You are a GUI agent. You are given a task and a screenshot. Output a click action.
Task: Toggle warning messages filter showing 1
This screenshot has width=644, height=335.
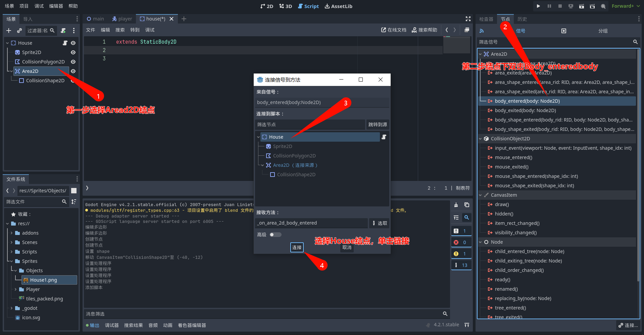pyautogui.click(x=461, y=254)
